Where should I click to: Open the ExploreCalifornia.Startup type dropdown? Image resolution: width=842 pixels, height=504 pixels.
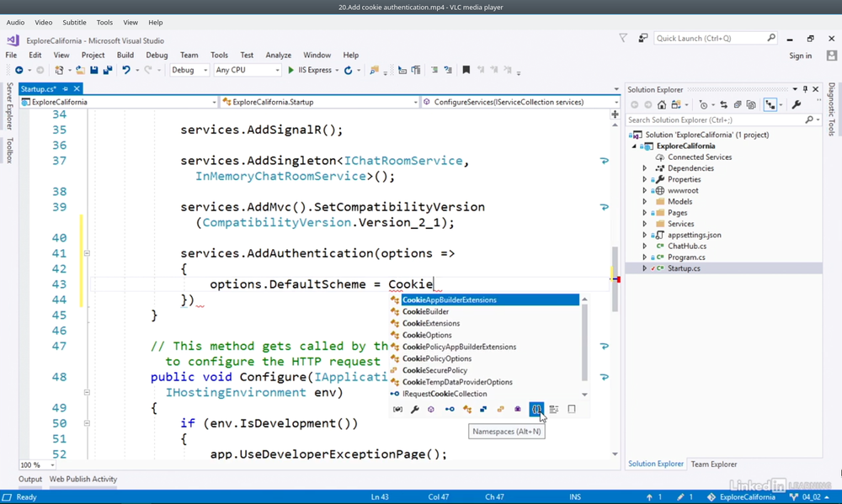point(319,102)
